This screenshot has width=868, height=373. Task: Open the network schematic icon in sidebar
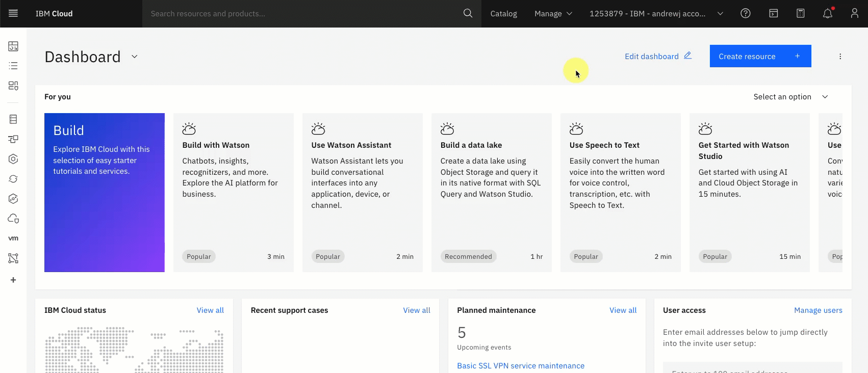pos(13,258)
